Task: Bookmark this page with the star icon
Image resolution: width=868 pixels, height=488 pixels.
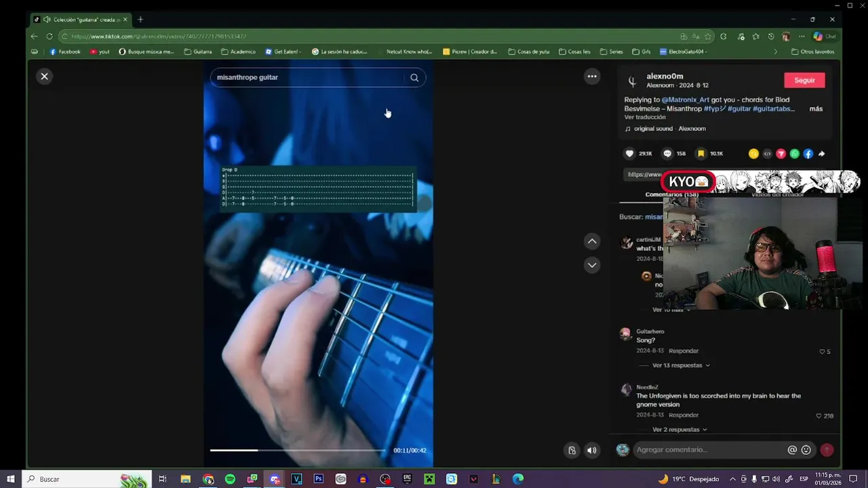Action: coord(708,36)
